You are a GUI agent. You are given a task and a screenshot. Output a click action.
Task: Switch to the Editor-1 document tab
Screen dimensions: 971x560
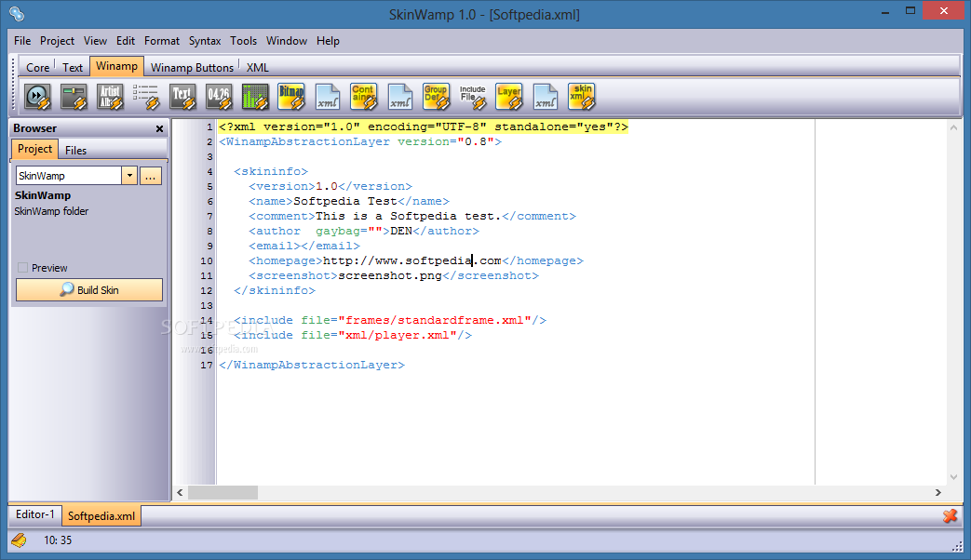point(34,514)
